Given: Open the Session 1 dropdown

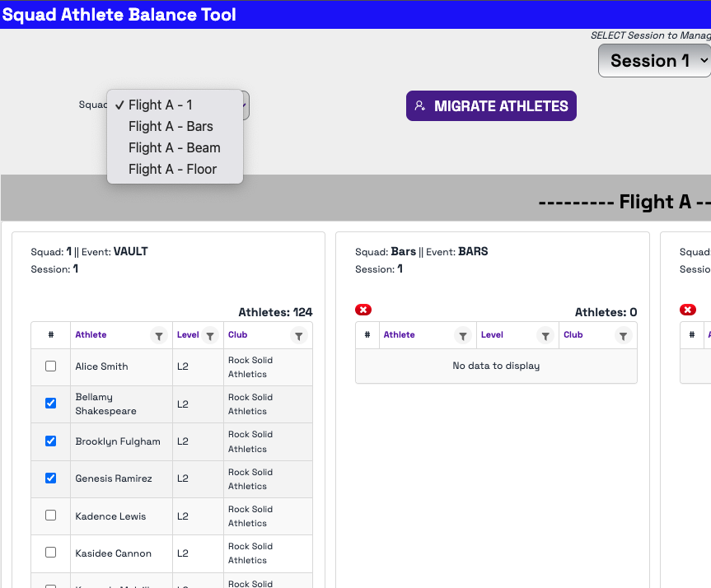Looking at the screenshot, I should pos(655,61).
